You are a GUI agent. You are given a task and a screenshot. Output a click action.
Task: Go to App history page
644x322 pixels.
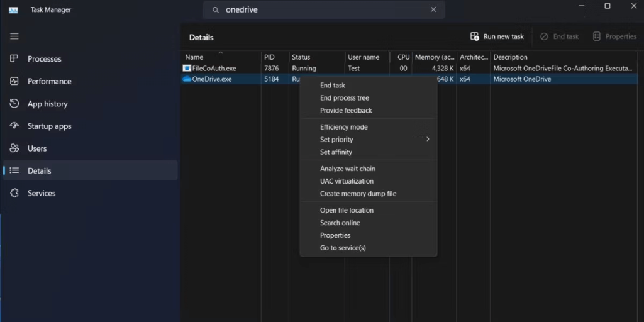click(x=91, y=104)
